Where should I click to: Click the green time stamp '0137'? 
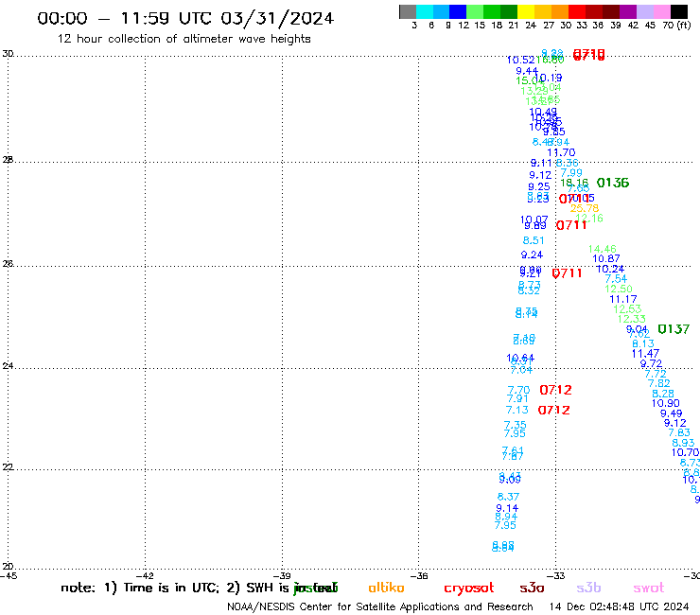pos(674,329)
